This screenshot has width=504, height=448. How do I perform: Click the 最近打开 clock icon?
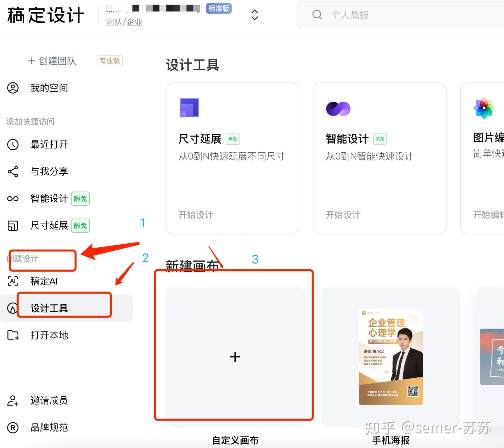13,145
